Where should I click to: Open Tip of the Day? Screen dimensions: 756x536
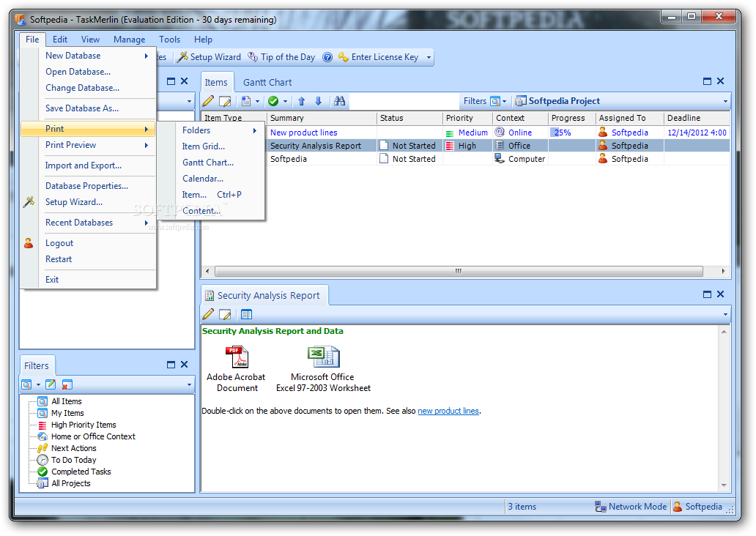tap(281, 57)
